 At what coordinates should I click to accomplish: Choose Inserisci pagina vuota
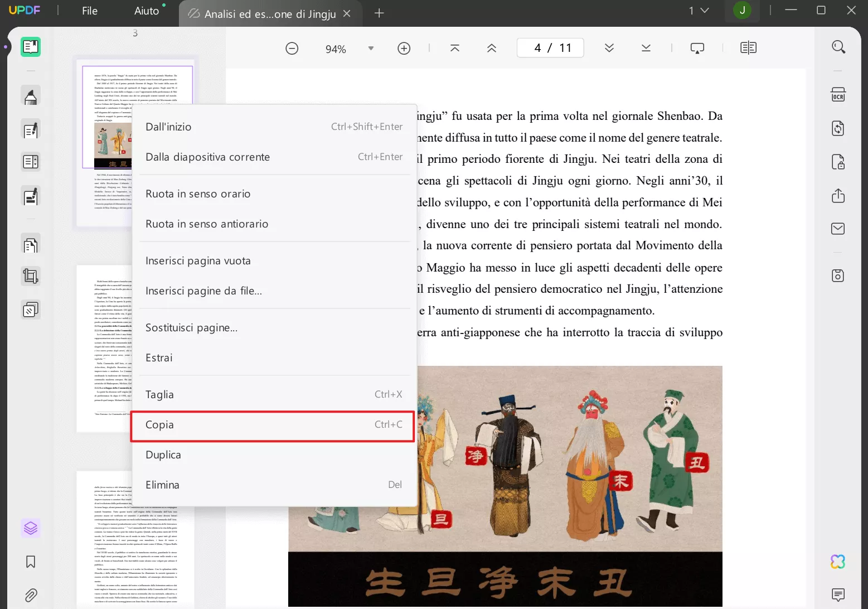click(x=274, y=260)
